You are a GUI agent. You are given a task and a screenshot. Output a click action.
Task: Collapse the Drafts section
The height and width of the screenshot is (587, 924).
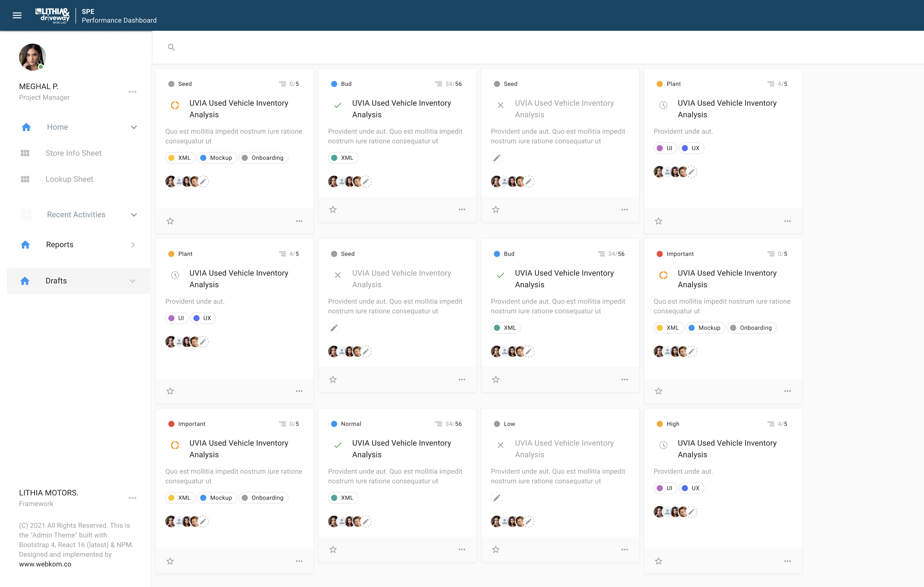[x=132, y=281]
